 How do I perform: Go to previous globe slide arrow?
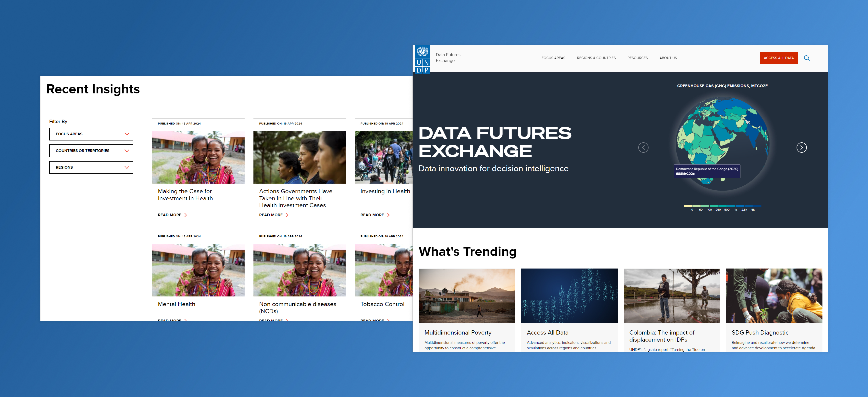tap(643, 148)
